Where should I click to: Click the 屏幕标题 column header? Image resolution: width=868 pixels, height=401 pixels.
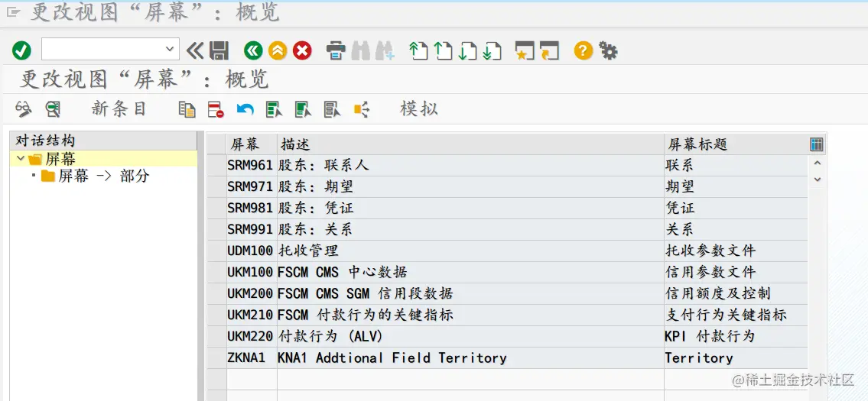[x=736, y=144]
